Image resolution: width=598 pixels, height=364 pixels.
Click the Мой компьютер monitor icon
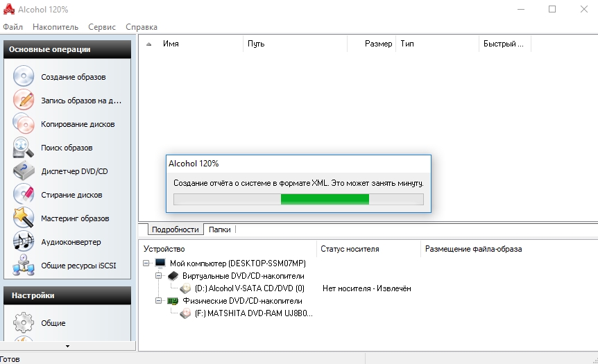[x=160, y=263]
